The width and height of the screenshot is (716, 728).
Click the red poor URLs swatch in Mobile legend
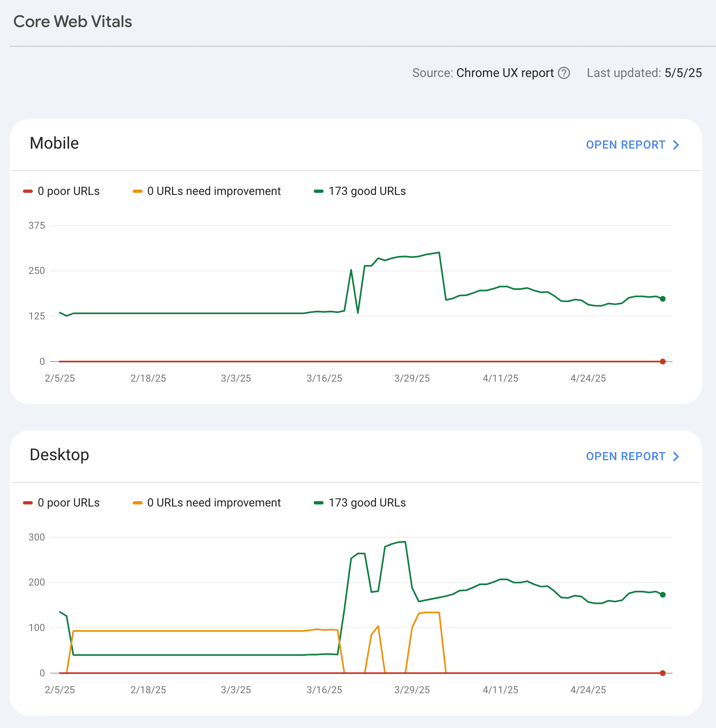pos(28,191)
